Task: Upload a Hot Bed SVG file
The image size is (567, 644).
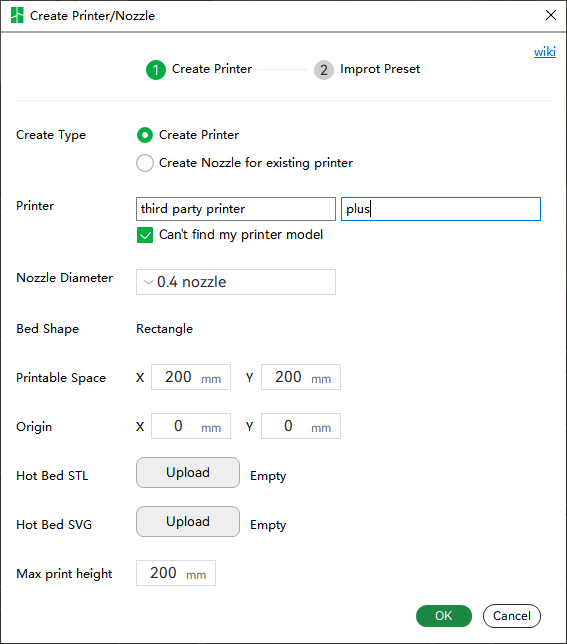Action: coord(188,522)
